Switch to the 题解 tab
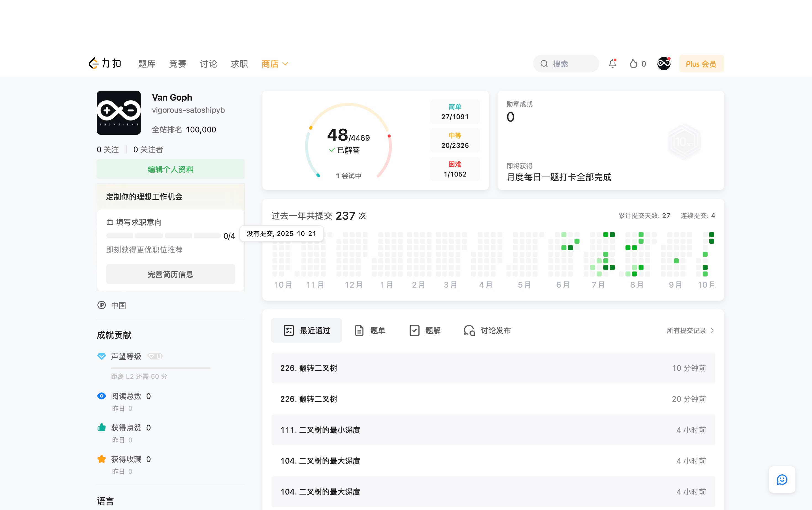Screen dimensions: 812x510 (x=425, y=330)
